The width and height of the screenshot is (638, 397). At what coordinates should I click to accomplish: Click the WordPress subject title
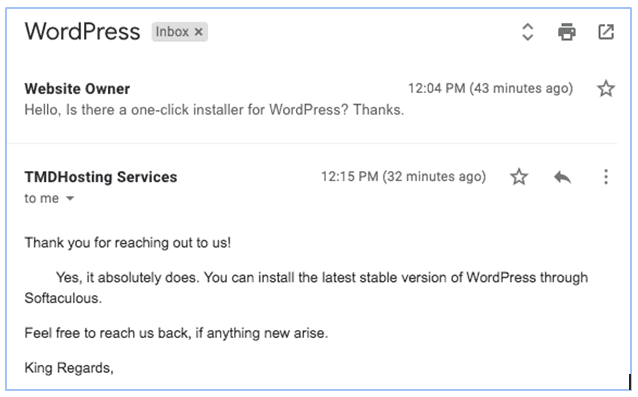(83, 32)
